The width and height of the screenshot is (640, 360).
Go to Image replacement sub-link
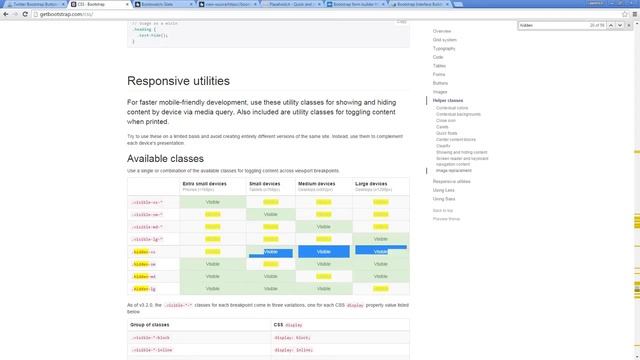pyautogui.click(x=453, y=171)
